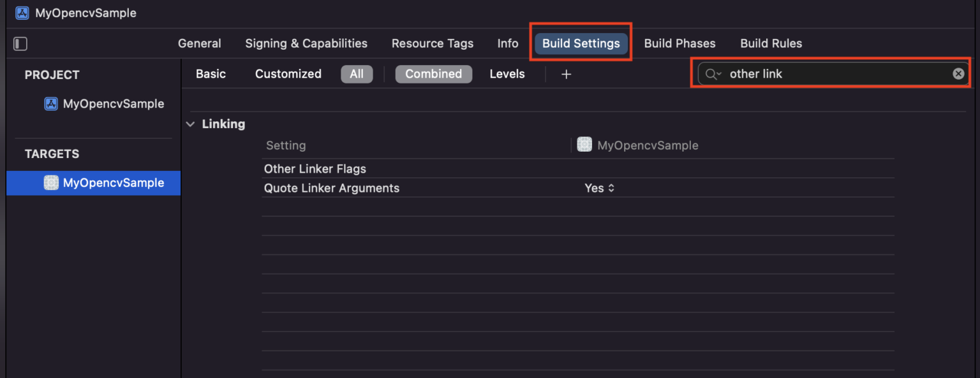Enable the Basic settings filter
This screenshot has height=378, width=980.
point(211,74)
